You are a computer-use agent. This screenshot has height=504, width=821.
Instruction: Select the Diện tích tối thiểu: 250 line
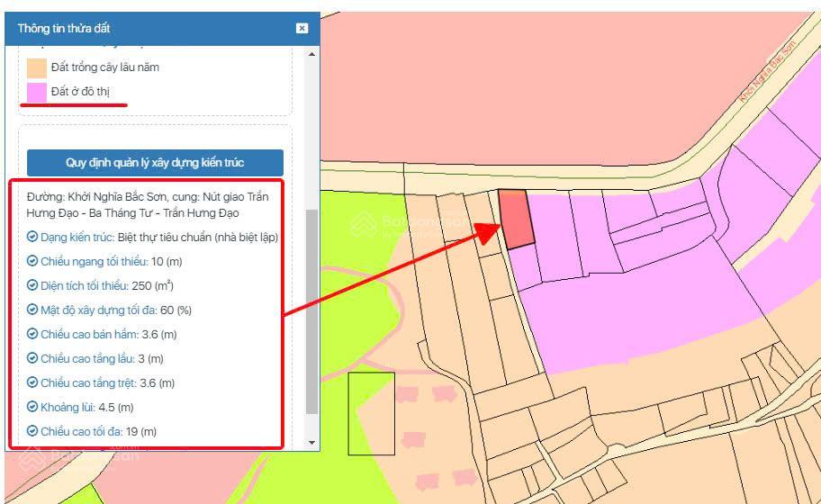tap(107, 285)
